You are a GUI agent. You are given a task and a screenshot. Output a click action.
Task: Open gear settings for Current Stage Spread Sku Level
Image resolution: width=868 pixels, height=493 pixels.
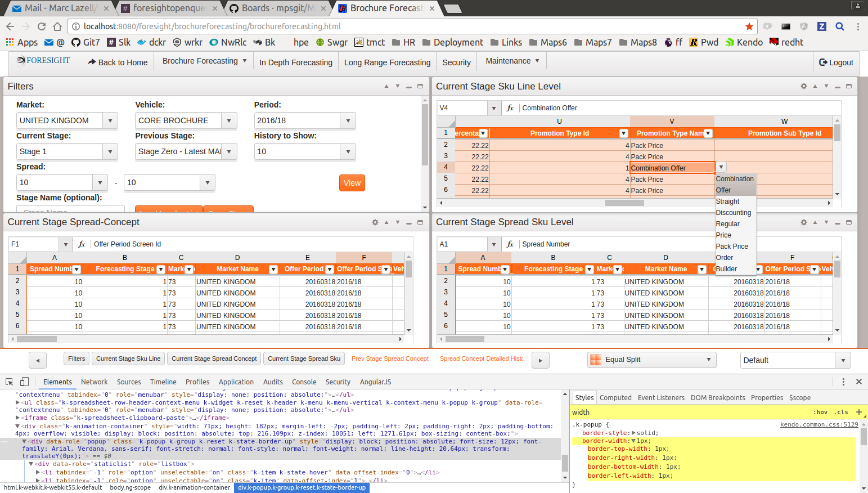pos(804,222)
